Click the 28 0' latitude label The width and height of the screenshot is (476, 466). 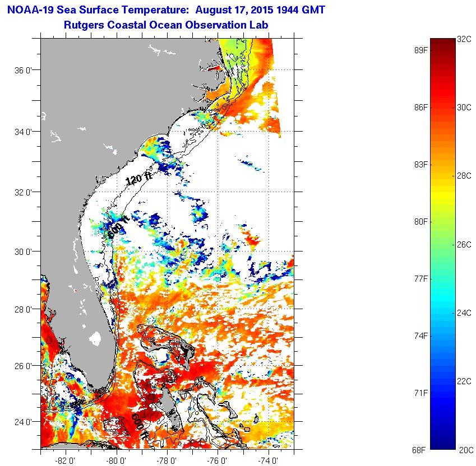23,310
